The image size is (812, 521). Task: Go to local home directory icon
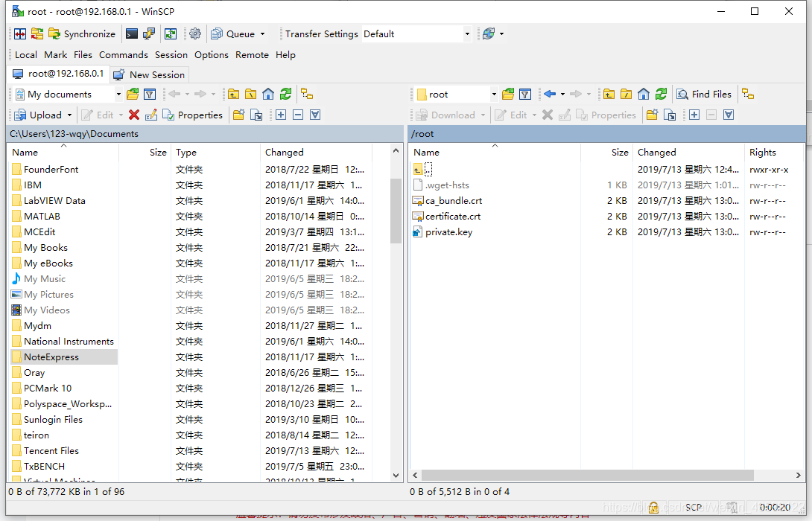[x=267, y=95]
